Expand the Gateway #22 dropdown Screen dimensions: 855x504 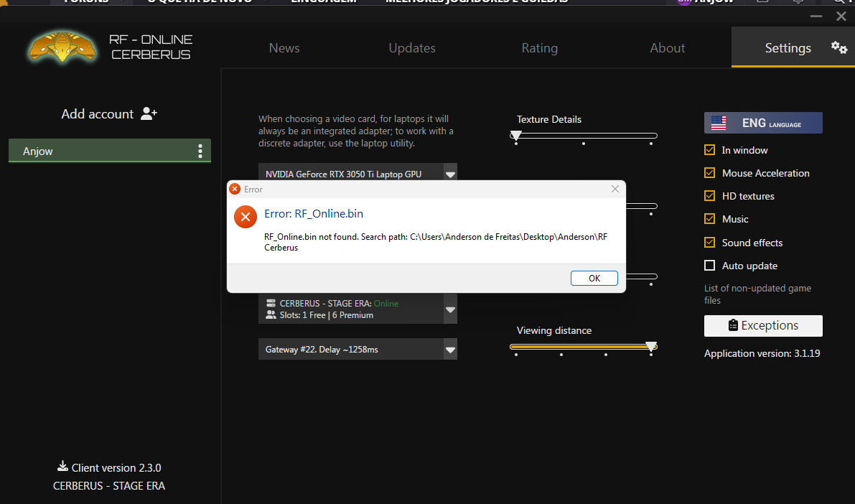coord(450,350)
